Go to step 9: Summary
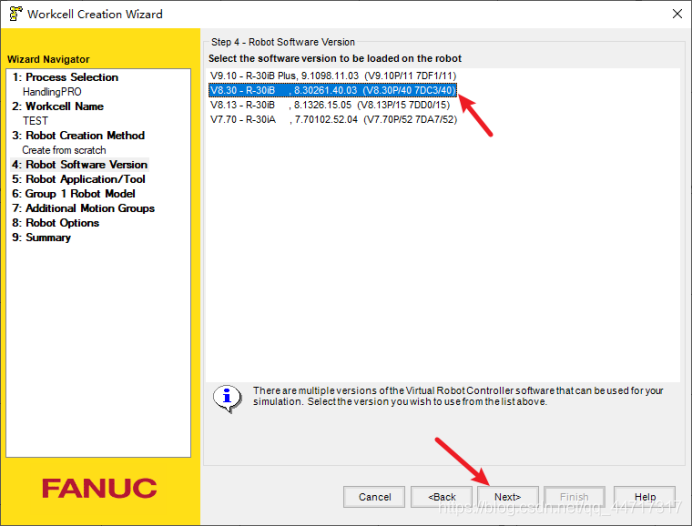 [41, 237]
